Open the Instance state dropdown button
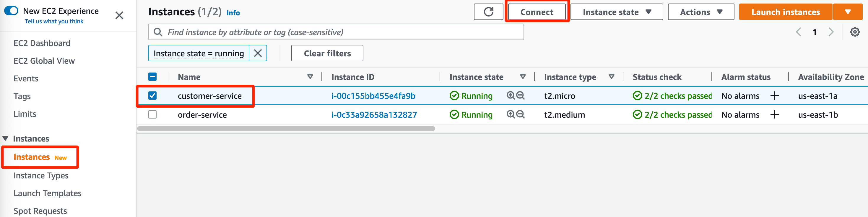This screenshot has height=217, width=868. click(616, 12)
